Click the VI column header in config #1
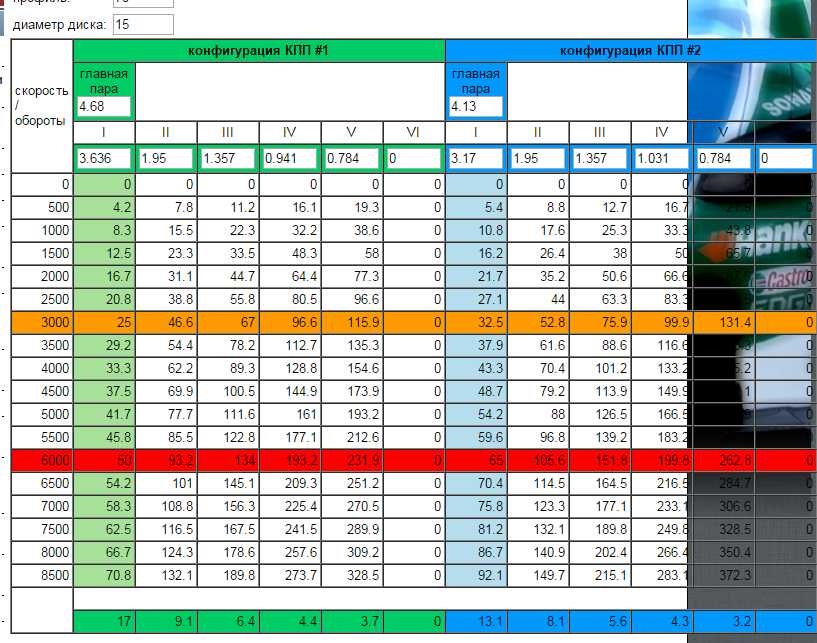 pyautogui.click(x=414, y=132)
